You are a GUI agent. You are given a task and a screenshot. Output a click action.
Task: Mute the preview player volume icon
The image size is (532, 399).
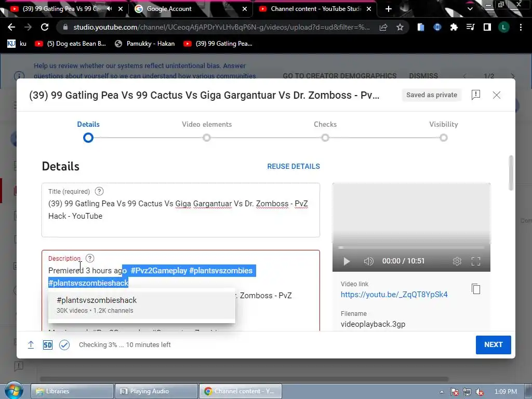368,261
